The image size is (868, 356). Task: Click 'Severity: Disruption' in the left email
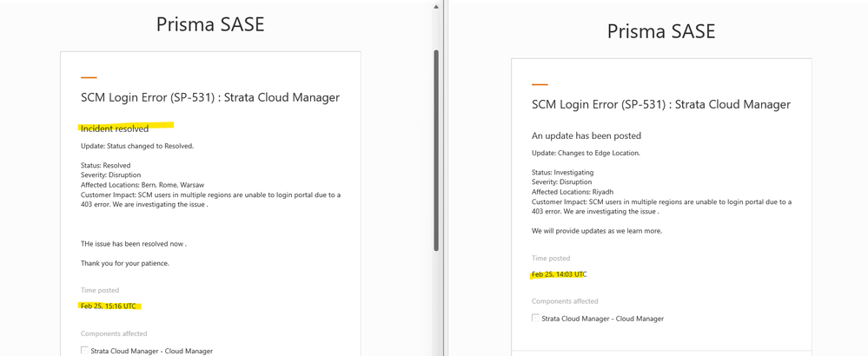tap(110, 175)
